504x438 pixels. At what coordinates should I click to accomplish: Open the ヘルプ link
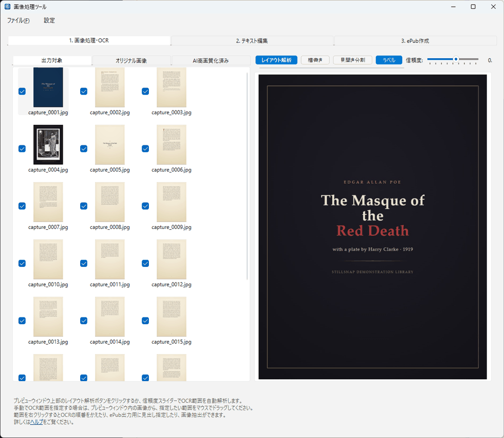pyautogui.click(x=36, y=422)
